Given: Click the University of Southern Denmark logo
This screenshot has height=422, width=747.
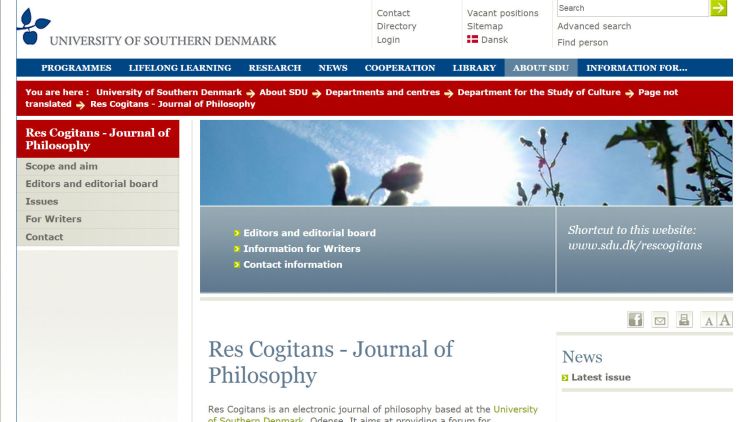Looking at the screenshot, I should [147, 27].
